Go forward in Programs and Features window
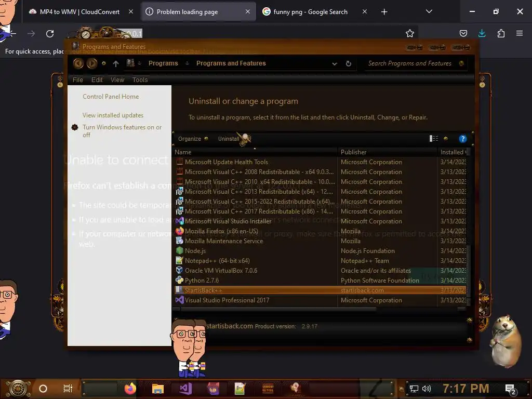The height and width of the screenshot is (399, 532). (91, 63)
